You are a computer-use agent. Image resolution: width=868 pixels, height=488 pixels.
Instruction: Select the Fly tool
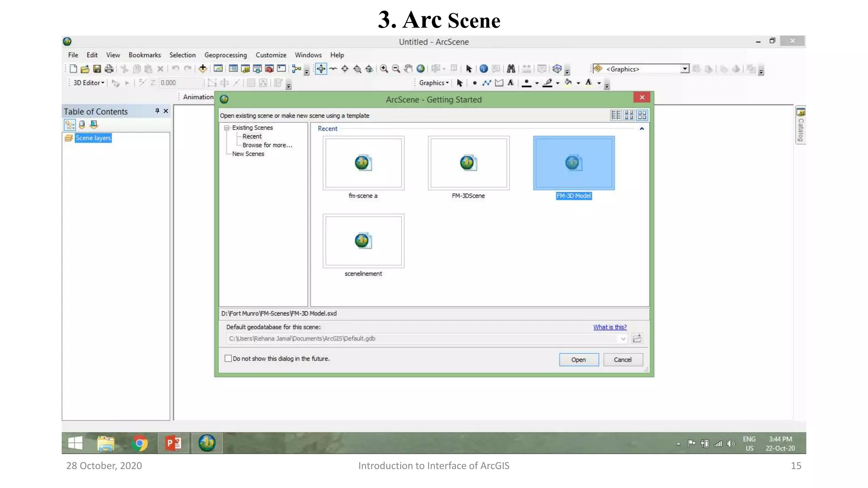333,69
